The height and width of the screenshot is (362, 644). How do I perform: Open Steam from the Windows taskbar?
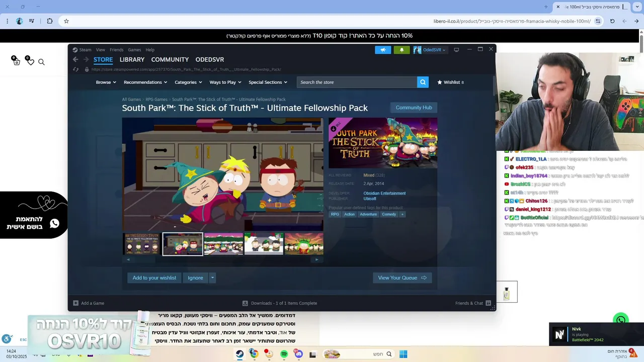click(239, 354)
